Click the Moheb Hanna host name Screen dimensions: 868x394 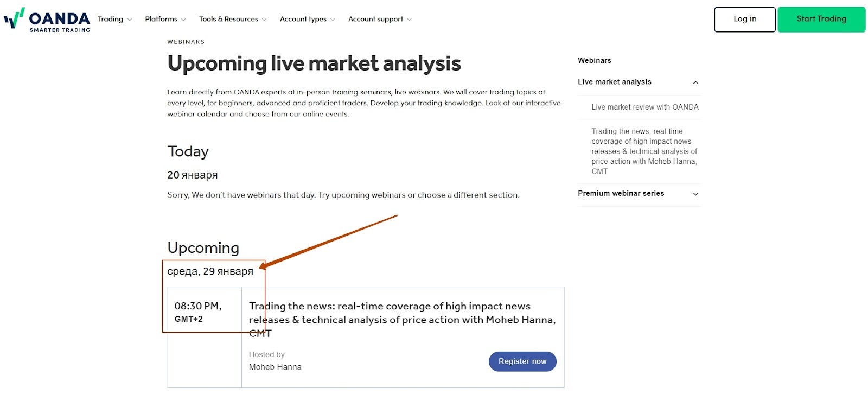275,367
